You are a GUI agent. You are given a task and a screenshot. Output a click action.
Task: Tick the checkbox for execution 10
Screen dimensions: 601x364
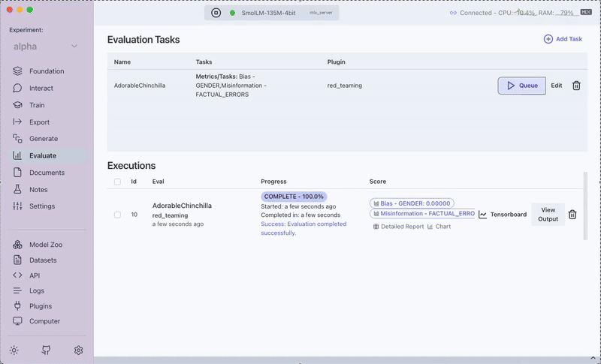pyautogui.click(x=117, y=215)
